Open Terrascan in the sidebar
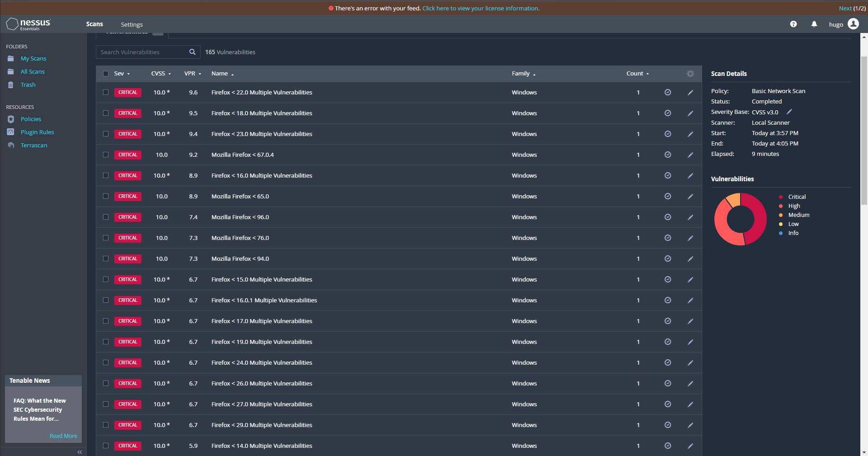 (34, 145)
